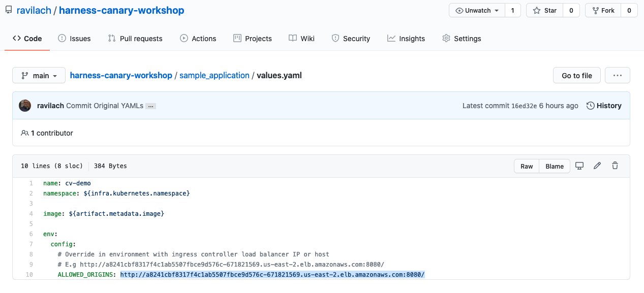Click the highlighted ALLOWED_ORIGINS URL value
The width and height of the screenshot is (644, 293).
pyautogui.click(x=272, y=275)
